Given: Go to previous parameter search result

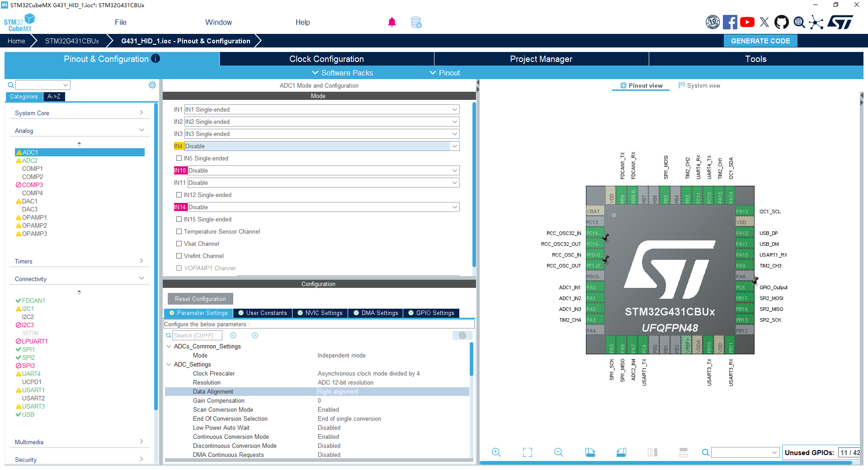Looking at the screenshot, I should (x=233, y=335).
